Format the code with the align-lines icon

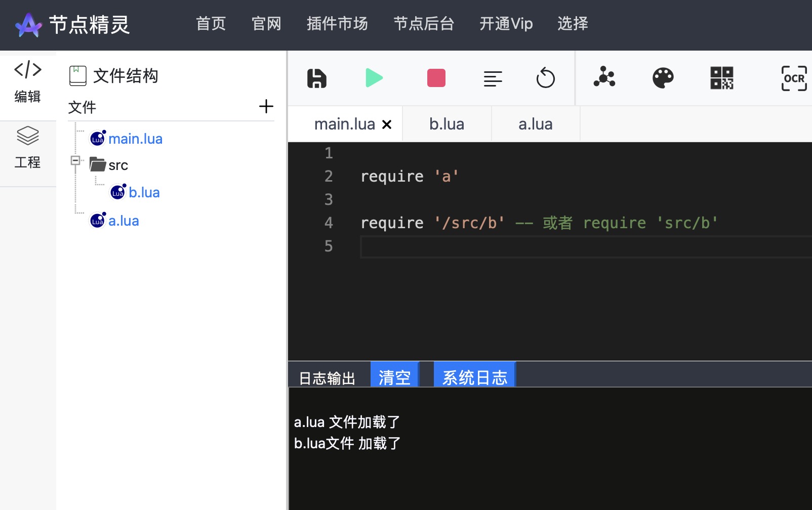tap(493, 78)
